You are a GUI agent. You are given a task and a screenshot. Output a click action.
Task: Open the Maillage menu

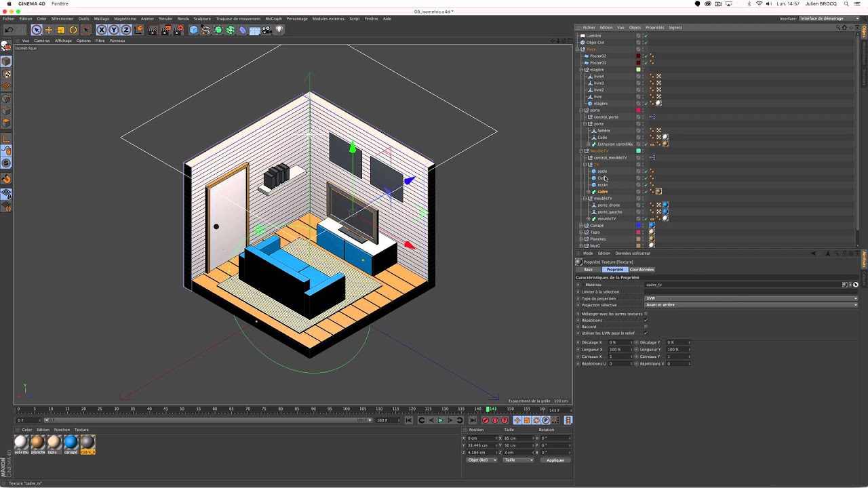point(101,19)
